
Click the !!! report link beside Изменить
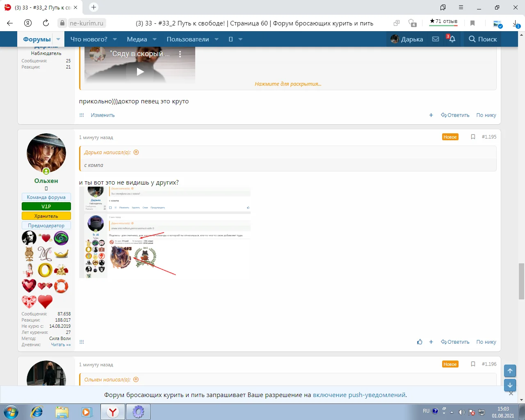coord(82,115)
